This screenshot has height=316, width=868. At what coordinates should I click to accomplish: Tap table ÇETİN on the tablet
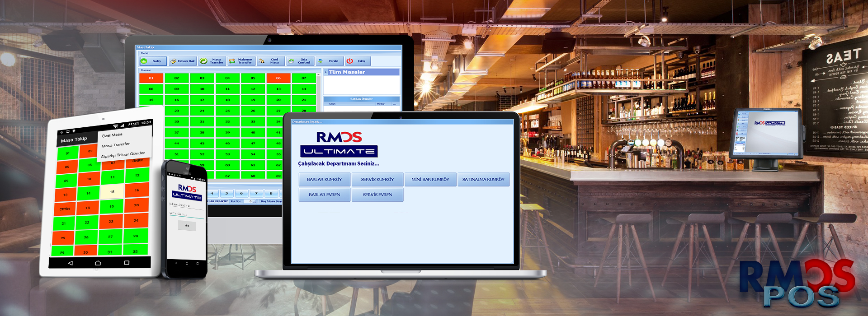click(x=65, y=209)
